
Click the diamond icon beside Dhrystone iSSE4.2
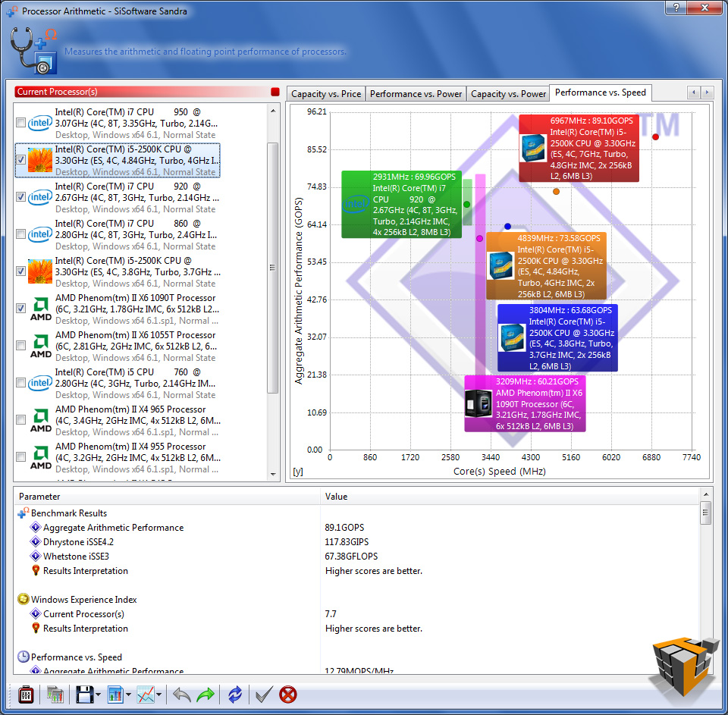point(36,542)
